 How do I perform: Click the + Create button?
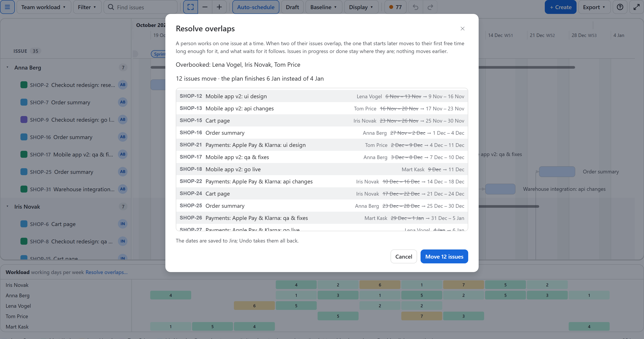(560, 7)
